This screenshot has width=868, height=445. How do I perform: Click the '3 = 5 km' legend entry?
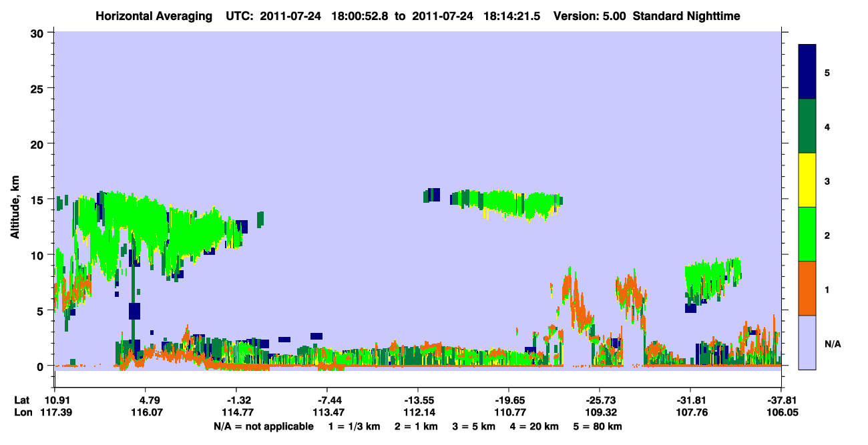coord(475,426)
